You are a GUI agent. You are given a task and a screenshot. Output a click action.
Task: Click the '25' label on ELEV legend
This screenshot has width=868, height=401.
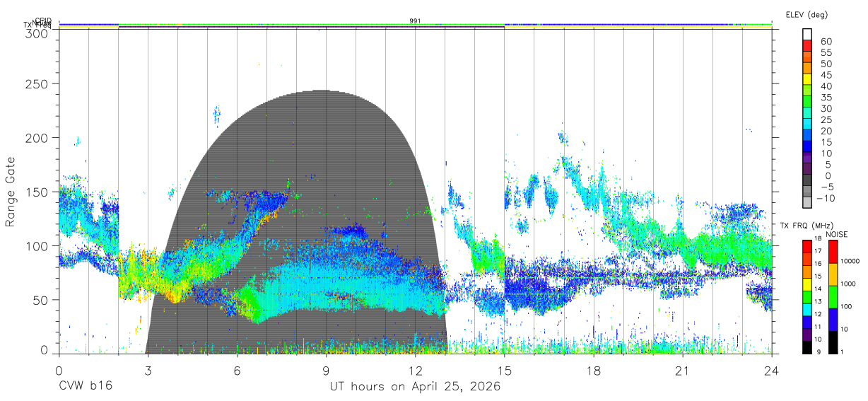[826, 120]
